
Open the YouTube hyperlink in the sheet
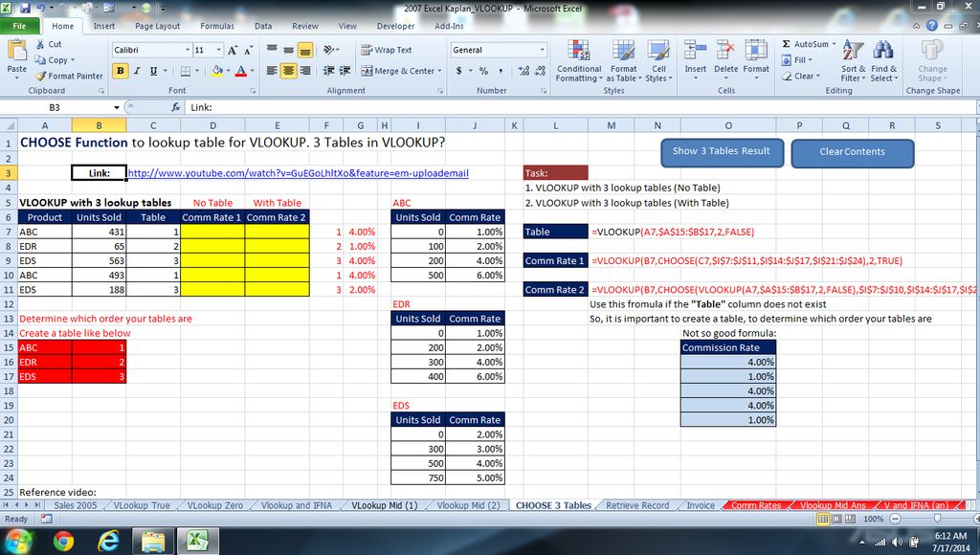[x=298, y=173]
